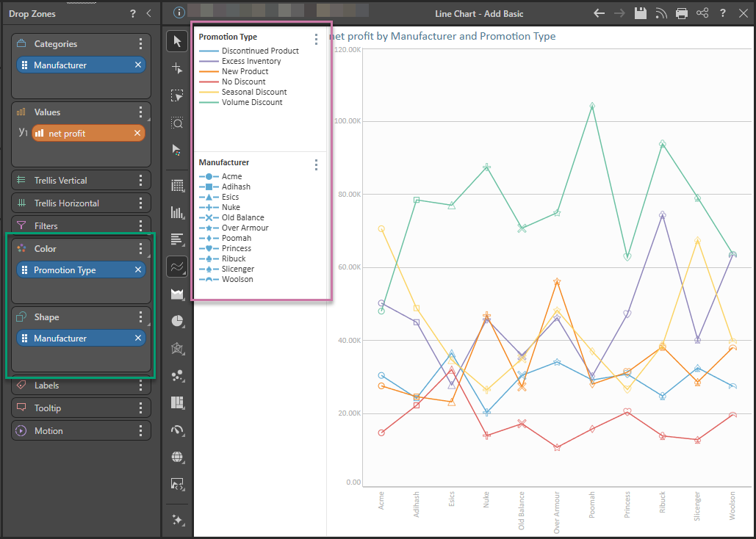Click the Labels drop zone
Image resolution: width=756 pixels, height=539 pixels.
click(81, 386)
